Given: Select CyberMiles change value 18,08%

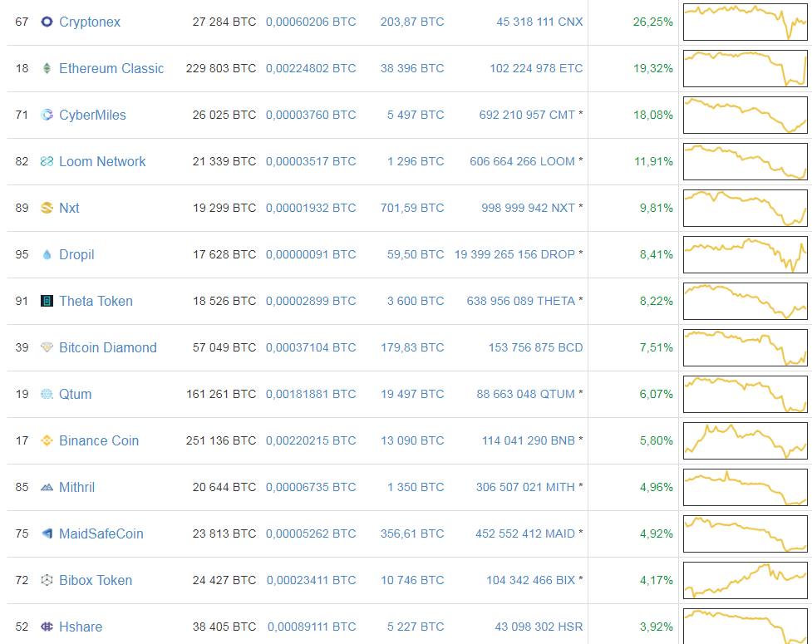Looking at the screenshot, I should coord(653,115).
